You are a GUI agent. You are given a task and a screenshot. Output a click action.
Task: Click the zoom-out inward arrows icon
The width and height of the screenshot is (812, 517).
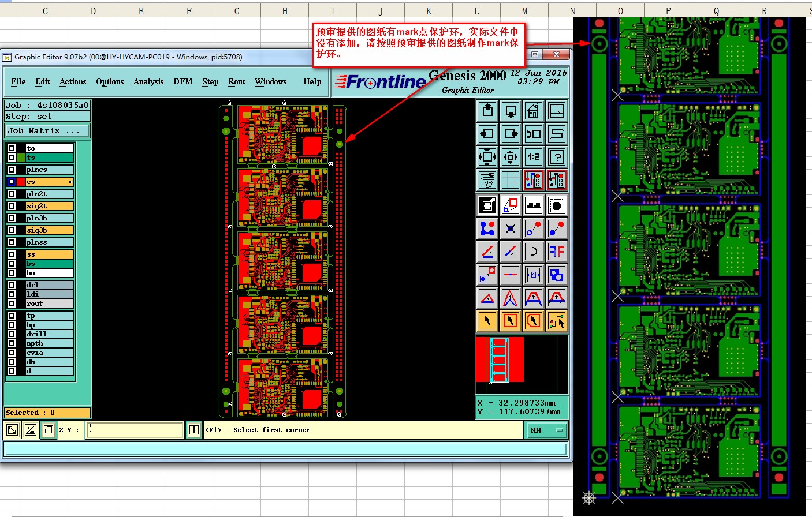[x=511, y=157]
